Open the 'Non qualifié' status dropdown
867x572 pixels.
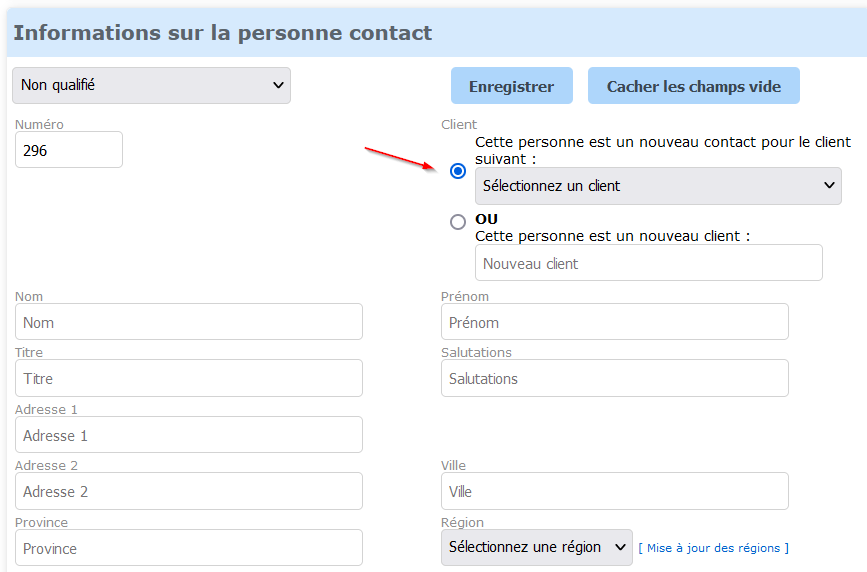[151, 86]
